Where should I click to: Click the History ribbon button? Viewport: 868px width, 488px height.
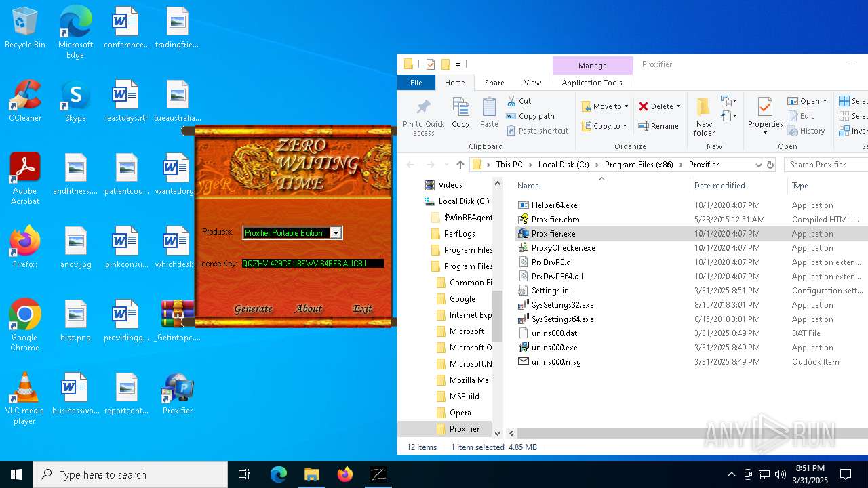pyautogui.click(x=806, y=131)
